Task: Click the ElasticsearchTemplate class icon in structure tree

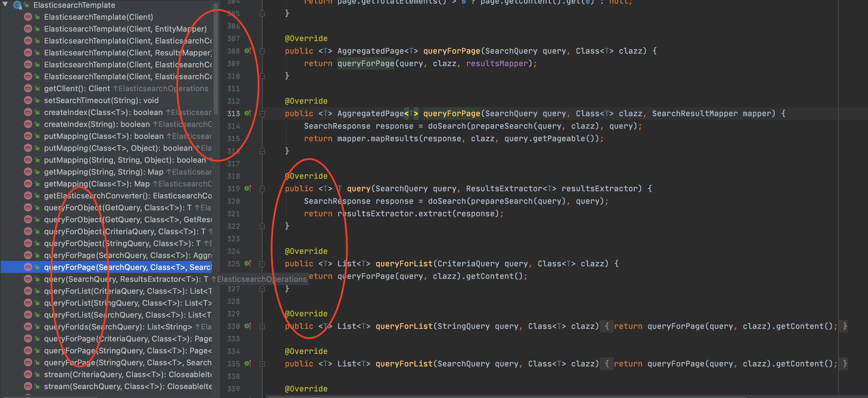Action: (x=18, y=5)
